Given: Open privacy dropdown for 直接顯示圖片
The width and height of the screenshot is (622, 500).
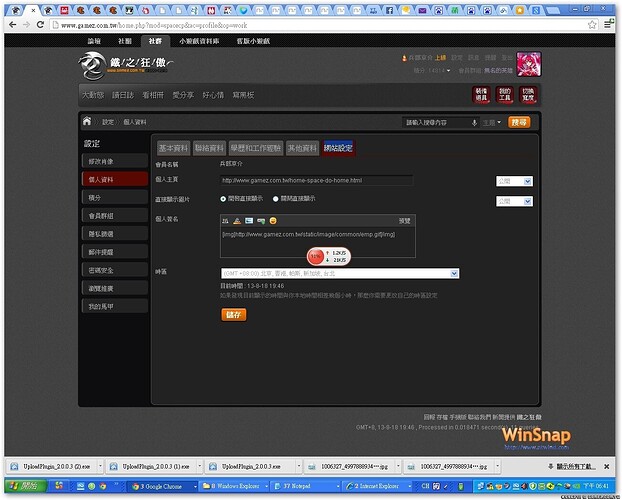Looking at the screenshot, I should (514, 201).
